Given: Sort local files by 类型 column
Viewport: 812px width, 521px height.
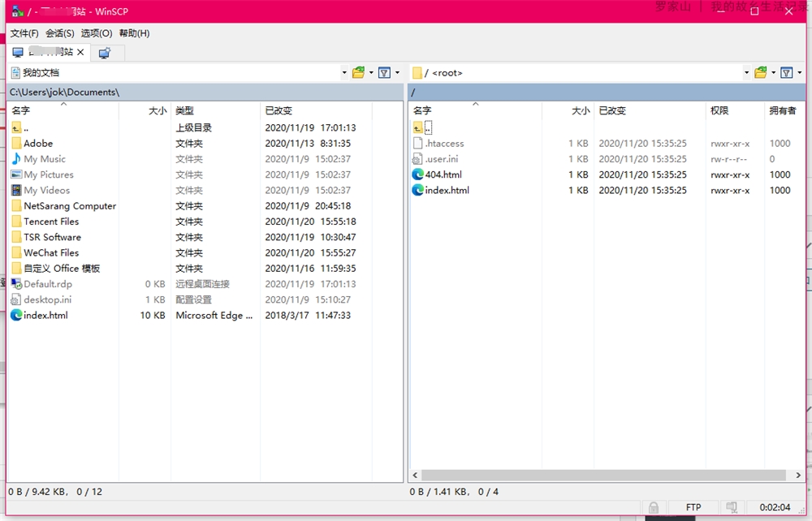Looking at the screenshot, I should (215, 110).
